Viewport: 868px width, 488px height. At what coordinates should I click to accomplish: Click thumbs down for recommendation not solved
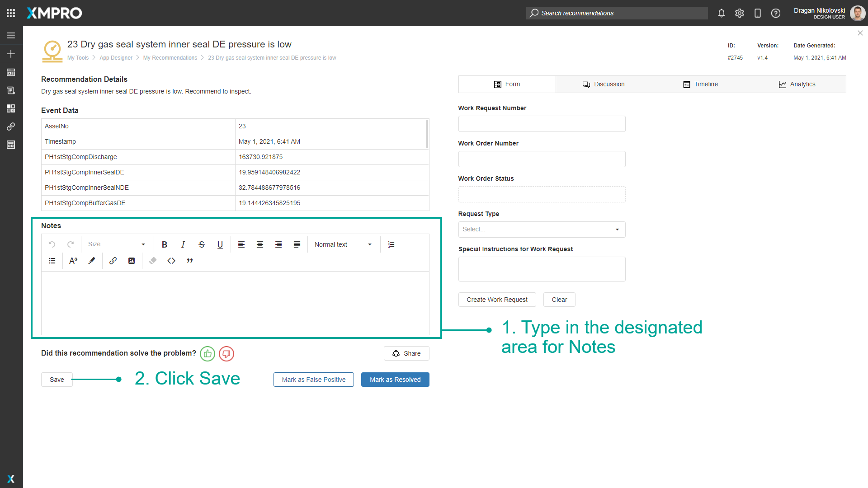[226, 354]
